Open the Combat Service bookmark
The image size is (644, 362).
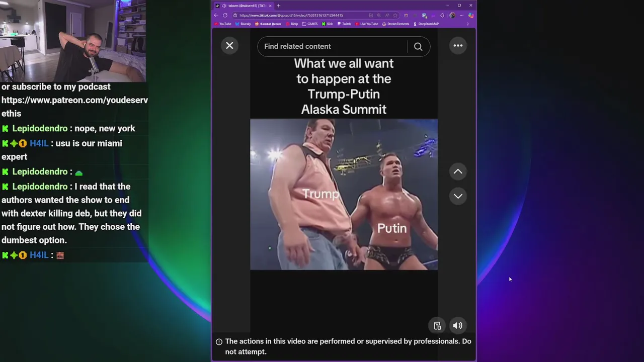(268, 24)
